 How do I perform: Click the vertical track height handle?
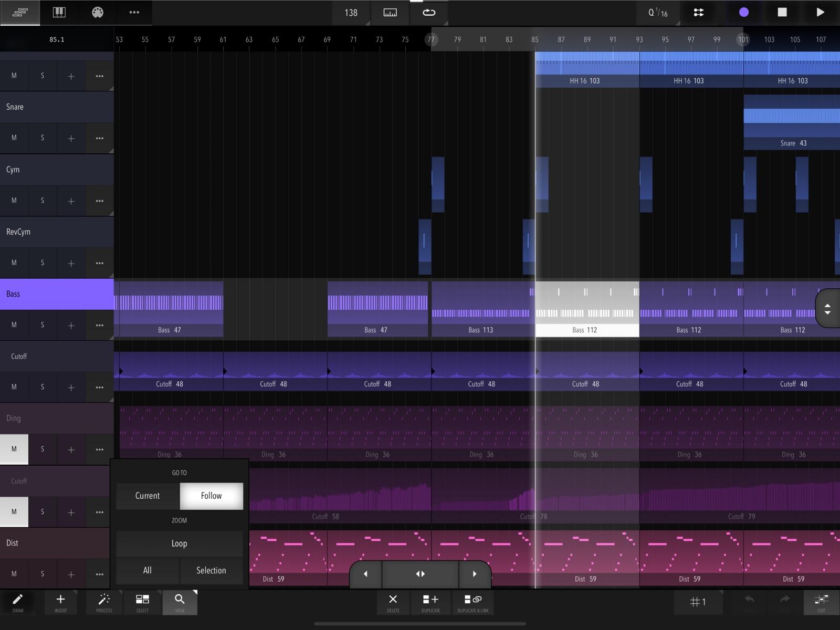coord(827,309)
